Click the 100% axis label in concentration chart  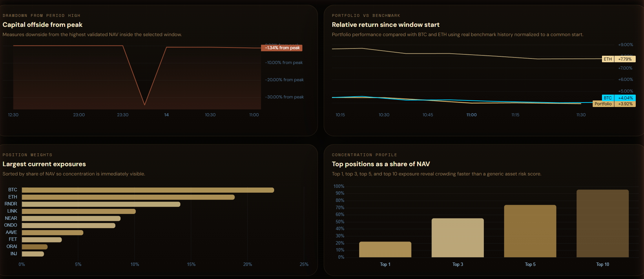(339, 186)
